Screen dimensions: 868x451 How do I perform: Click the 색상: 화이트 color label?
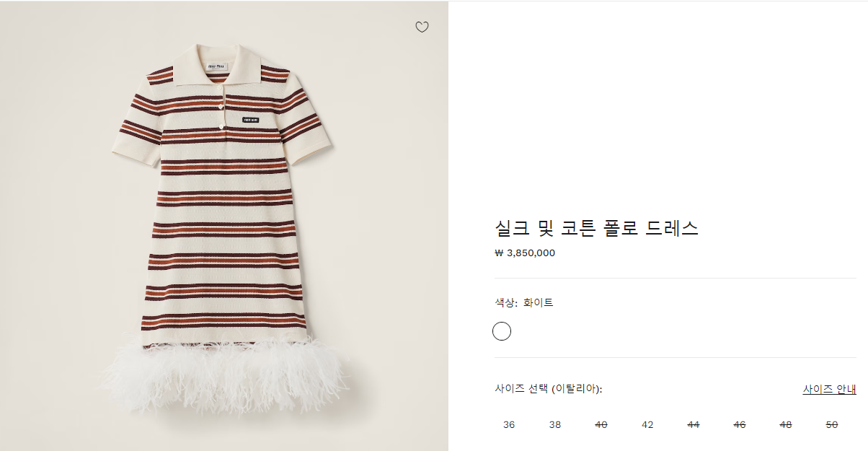(x=524, y=303)
